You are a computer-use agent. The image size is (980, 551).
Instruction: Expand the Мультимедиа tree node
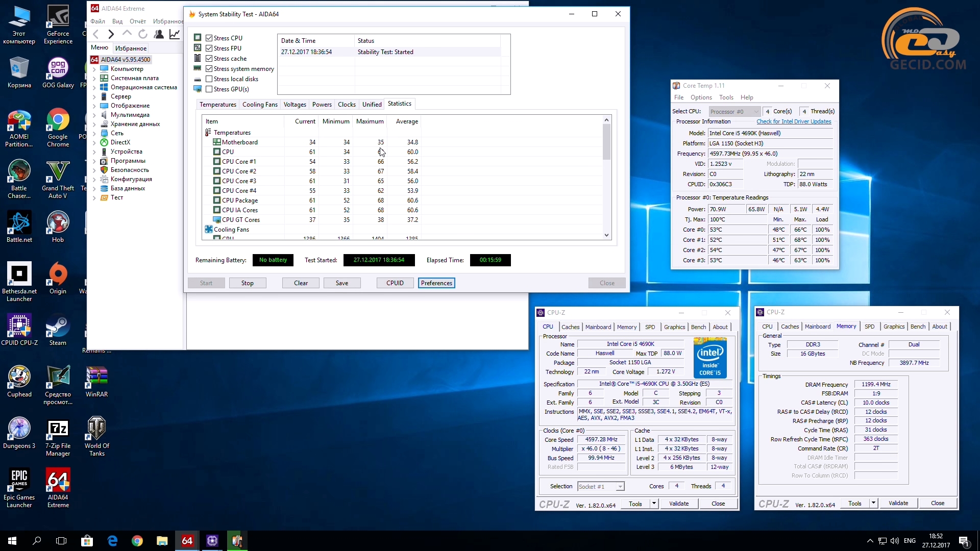[x=94, y=115]
